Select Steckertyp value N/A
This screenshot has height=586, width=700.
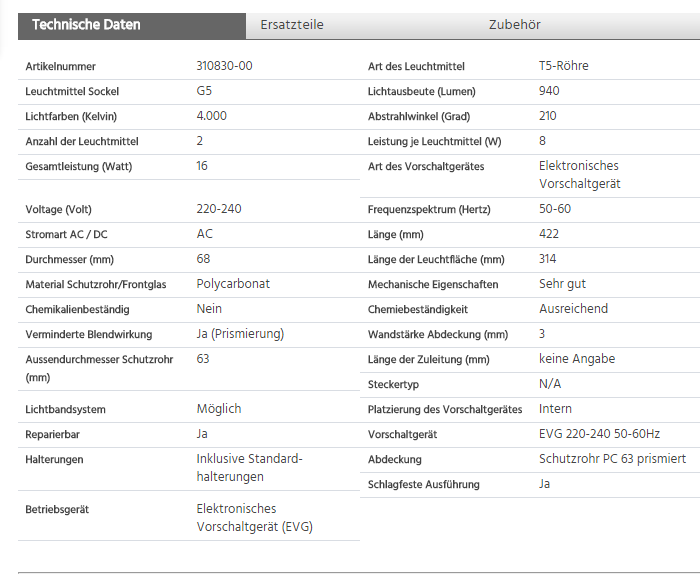click(550, 384)
